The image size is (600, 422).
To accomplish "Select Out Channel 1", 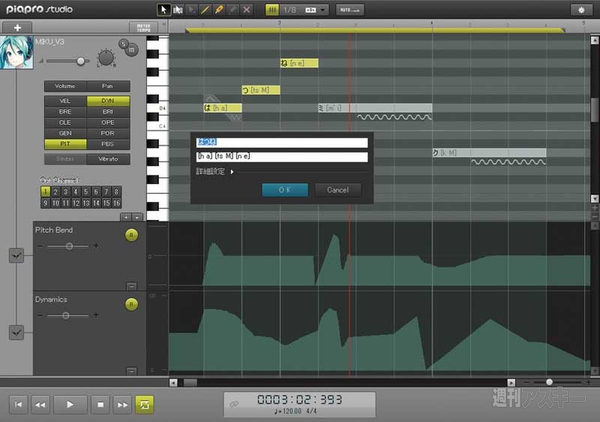I will (46, 192).
